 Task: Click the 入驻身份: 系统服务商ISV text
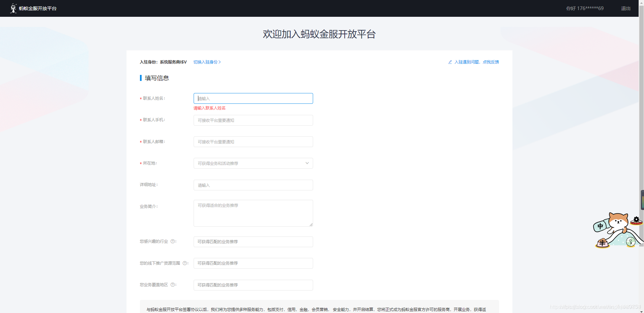163,62
